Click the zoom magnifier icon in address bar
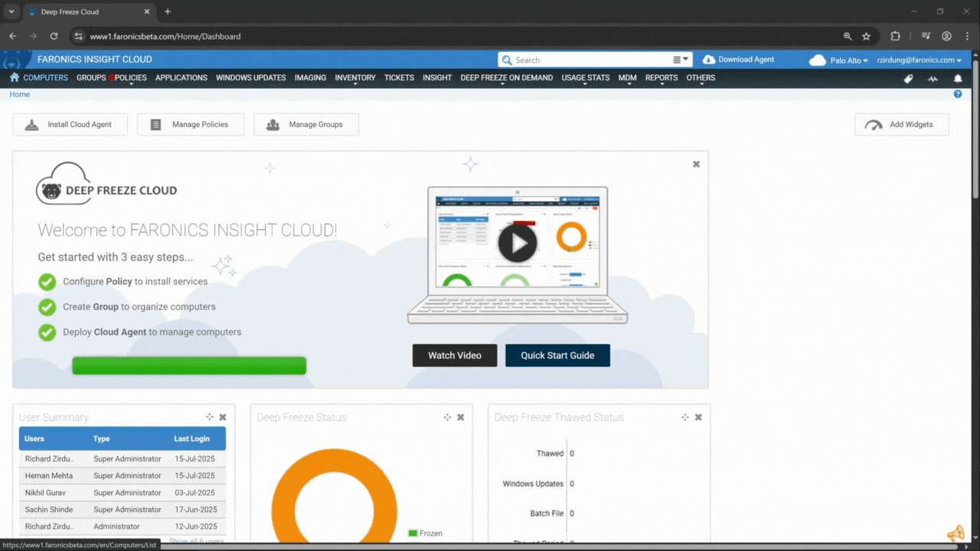The width and height of the screenshot is (980, 551). point(848,36)
